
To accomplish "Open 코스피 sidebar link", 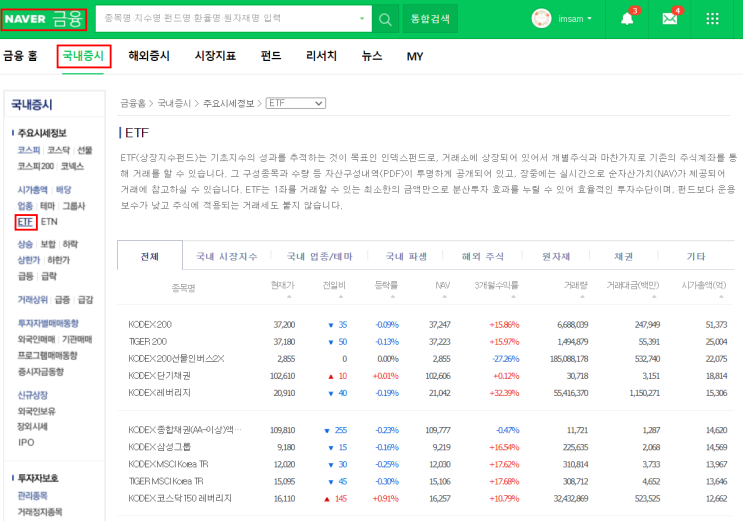I will tap(28, 150).
